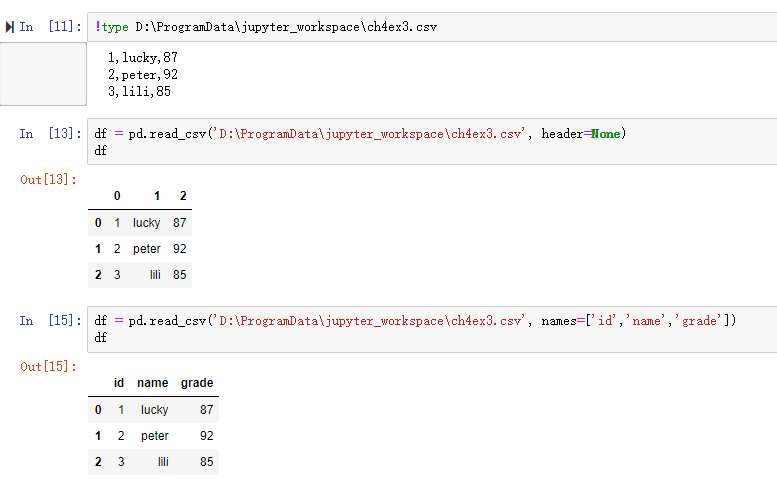Click 'lucky' cell in Out[13] table
Screen dimensions: 777x479
(x=147, y=223)
